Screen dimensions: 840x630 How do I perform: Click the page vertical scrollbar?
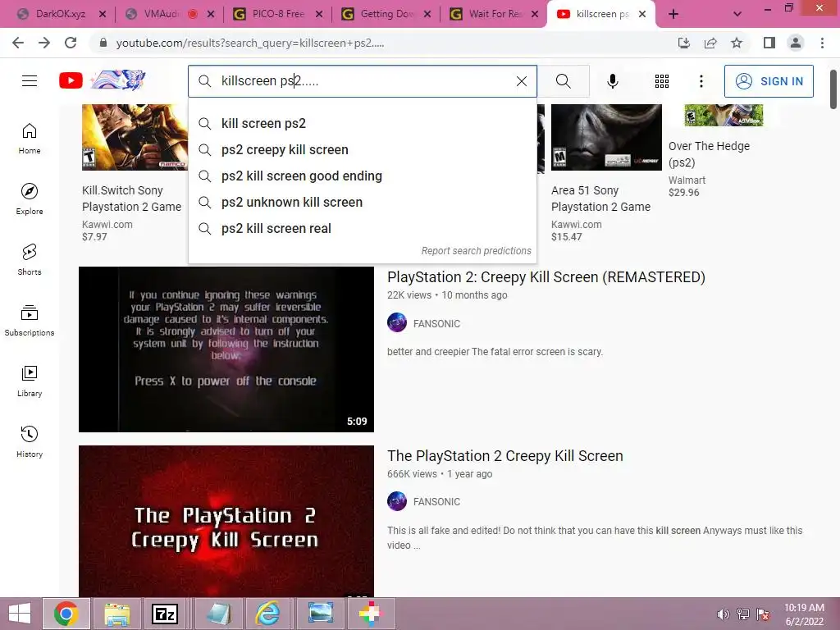click(x=833, y=89)
